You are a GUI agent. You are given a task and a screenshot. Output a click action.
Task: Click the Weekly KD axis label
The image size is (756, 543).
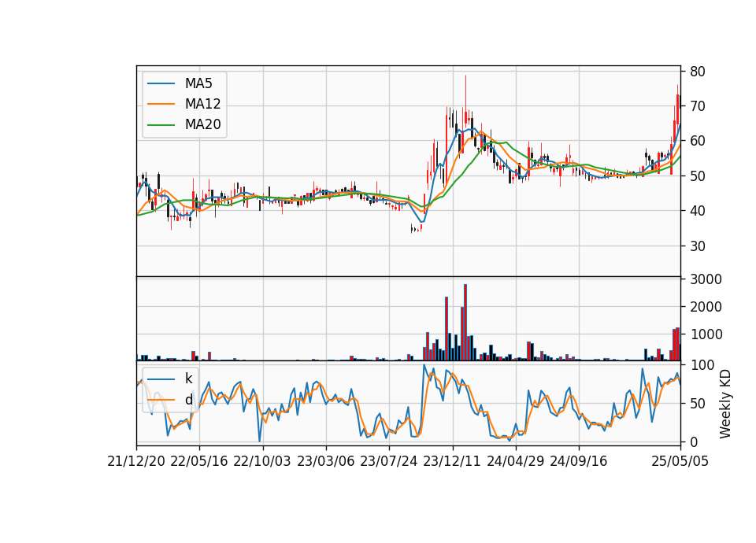click(x=724, y=404)
